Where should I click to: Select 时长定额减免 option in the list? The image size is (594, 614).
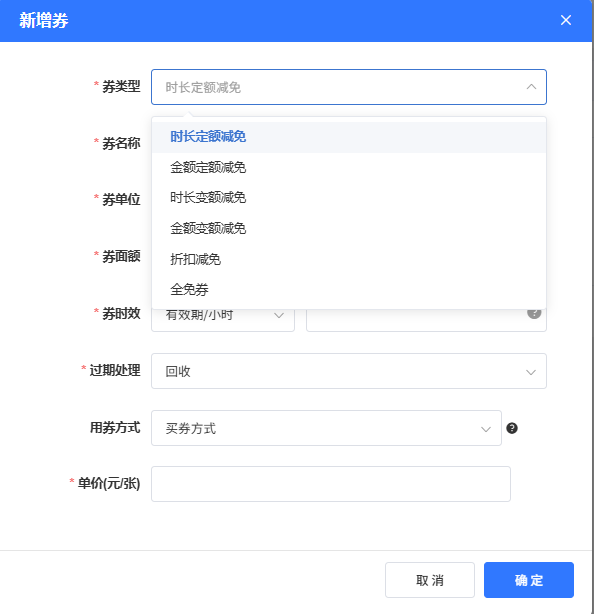pos(348,137)
